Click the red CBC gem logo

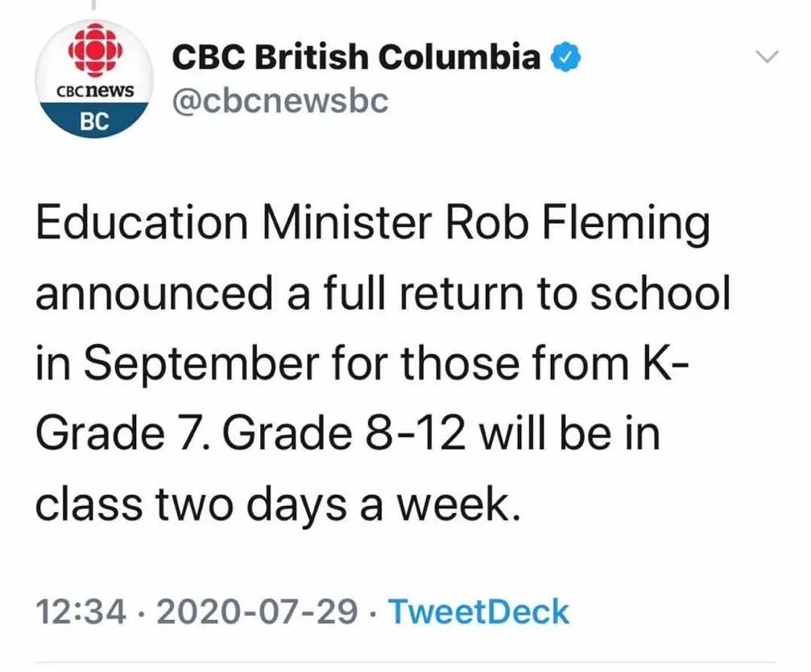96,49
